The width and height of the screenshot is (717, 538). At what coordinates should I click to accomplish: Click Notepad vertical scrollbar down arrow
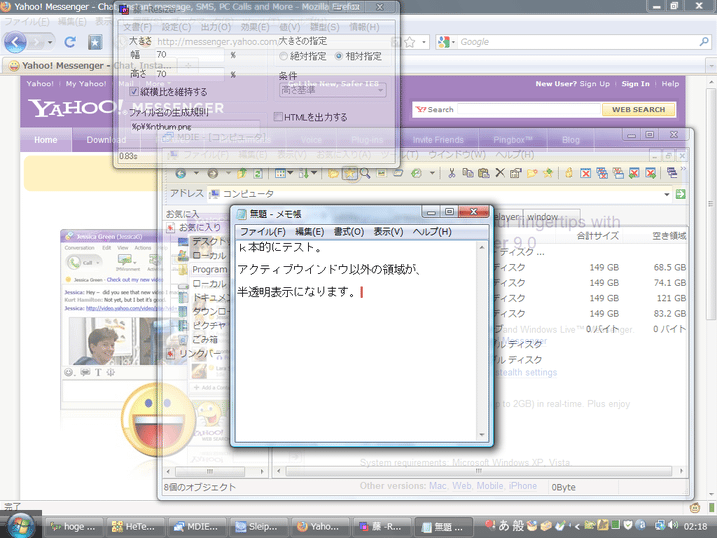(x=482, y=435)
